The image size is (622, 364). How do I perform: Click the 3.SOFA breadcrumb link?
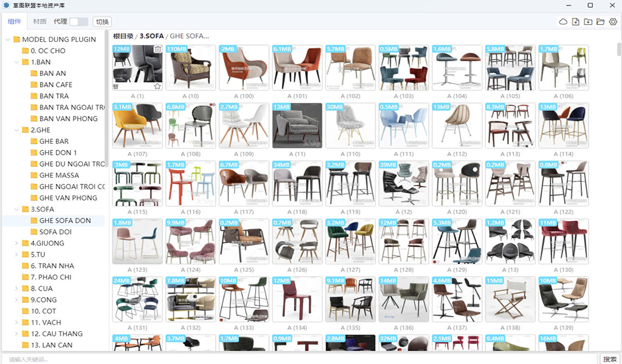(x=152, y=36)
